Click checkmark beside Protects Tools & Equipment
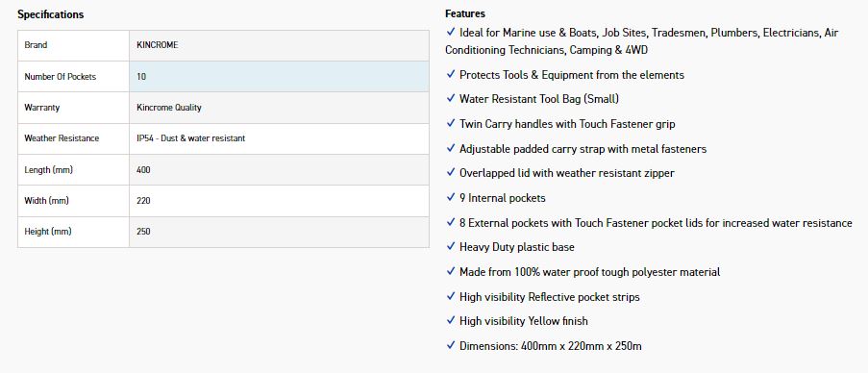Viewport: 868px width, 373px height. coord(451,74)
